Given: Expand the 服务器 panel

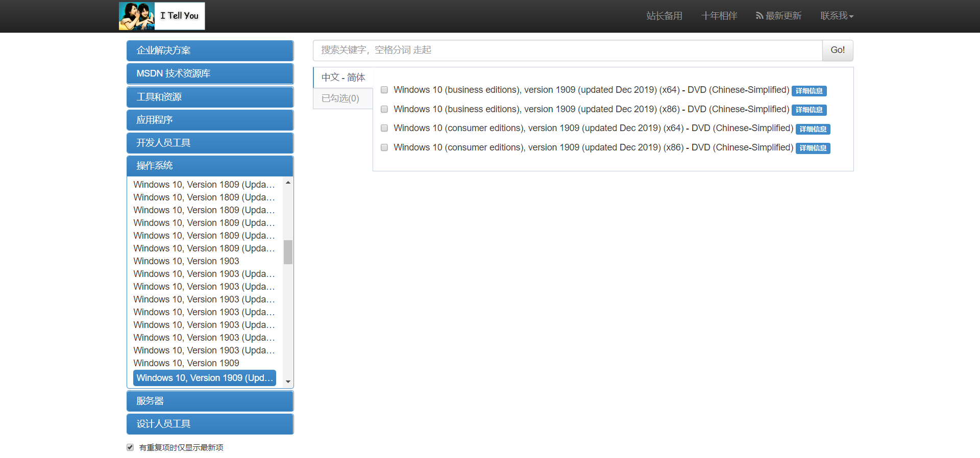Looking at the screenshot, I should click(x=210, y=401).
